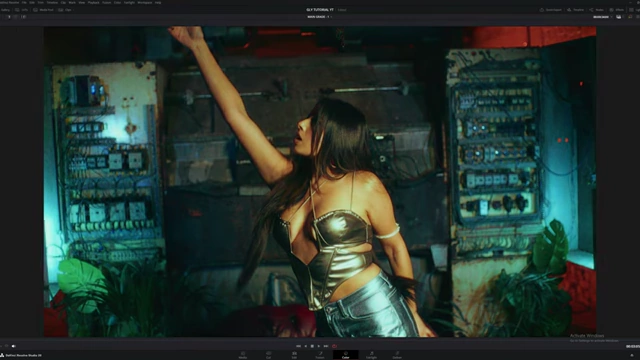Screen dimensions: 640x360
Task: Toggle the Gallery panel
Action: (x=5, y=10)
